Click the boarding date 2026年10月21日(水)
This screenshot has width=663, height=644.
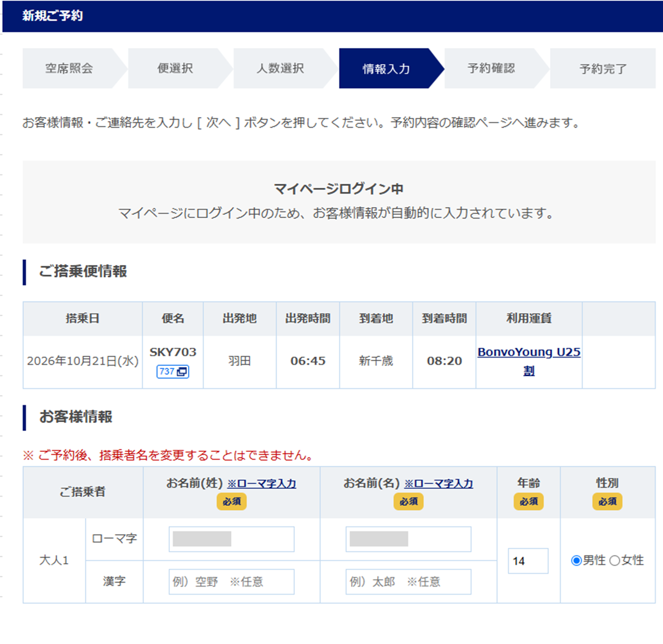click(83, 361)
